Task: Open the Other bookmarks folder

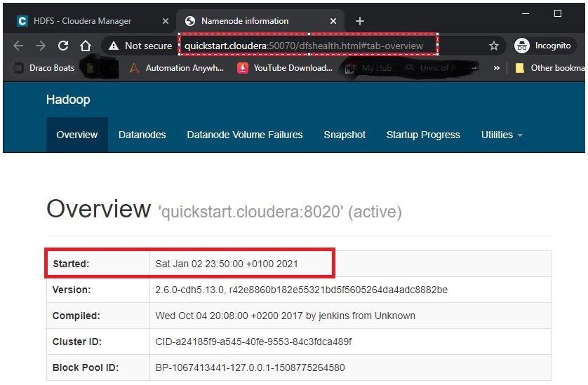Action: coord(551,68)
